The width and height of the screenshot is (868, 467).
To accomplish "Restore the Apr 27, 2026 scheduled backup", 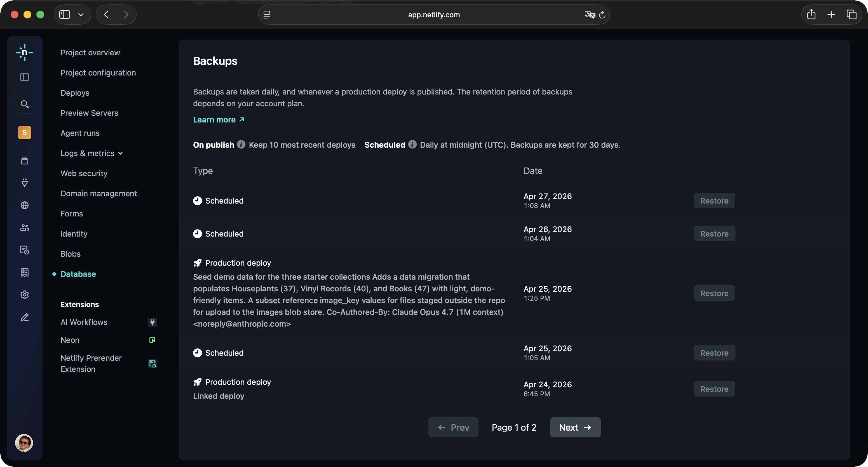I will click(714, 201).
